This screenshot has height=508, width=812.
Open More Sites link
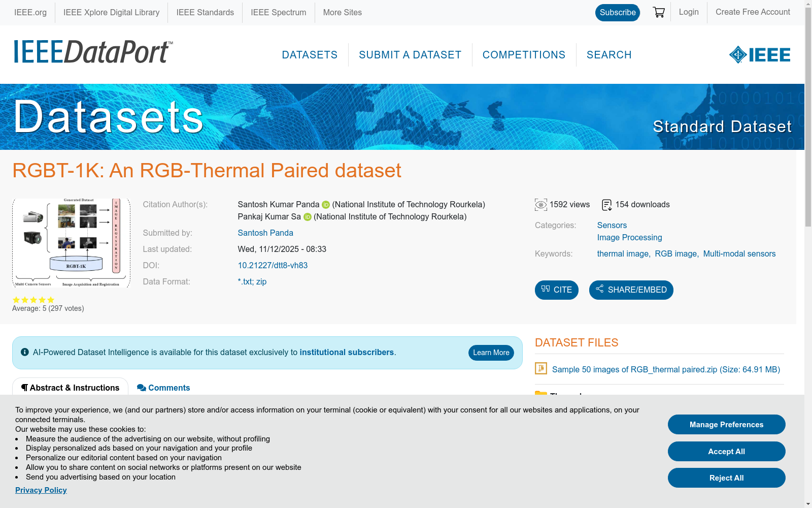point(343,13)
